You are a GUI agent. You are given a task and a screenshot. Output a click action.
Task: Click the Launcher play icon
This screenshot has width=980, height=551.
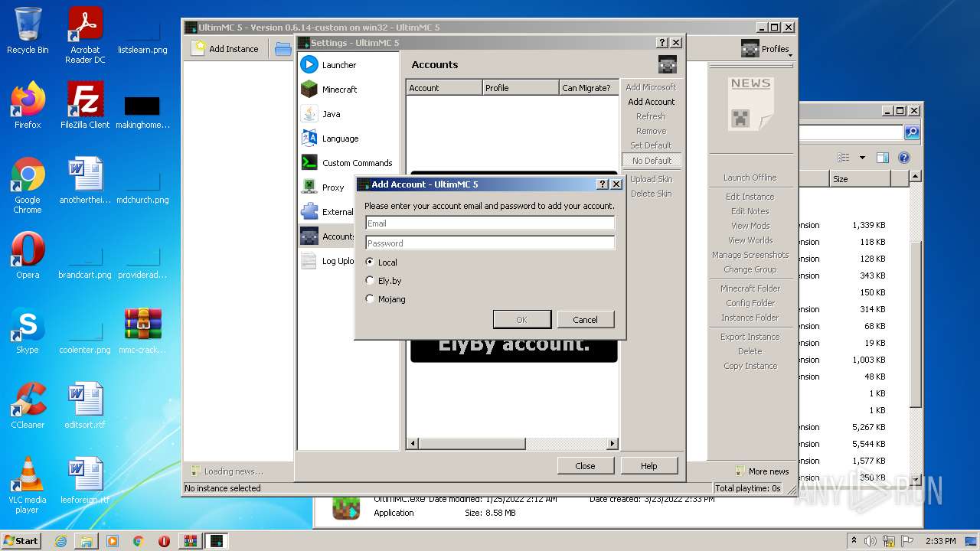(x=309, y=64)
